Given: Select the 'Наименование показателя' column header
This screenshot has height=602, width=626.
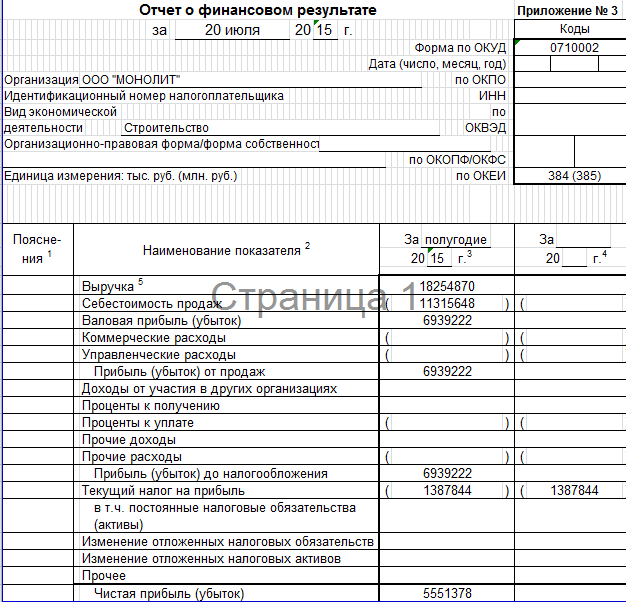Looking at the screenshot, I should click(x=226, y=250).
